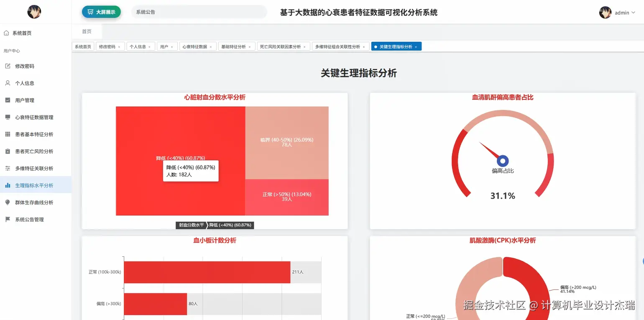The image size is (644, 320).
Task: Click the 降低 (<40%) treemap block label
Action: point(181,158)
